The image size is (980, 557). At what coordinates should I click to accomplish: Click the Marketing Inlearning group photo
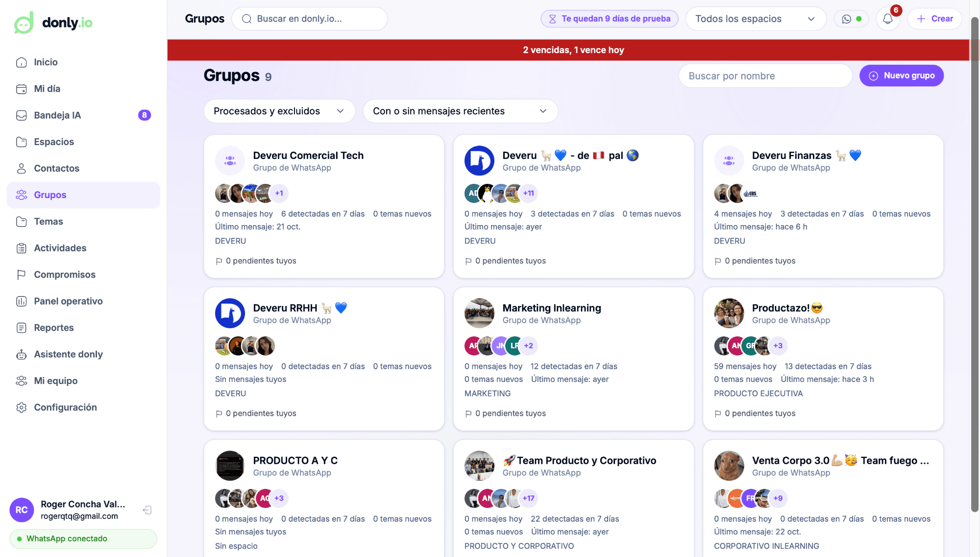pos(479,313)
